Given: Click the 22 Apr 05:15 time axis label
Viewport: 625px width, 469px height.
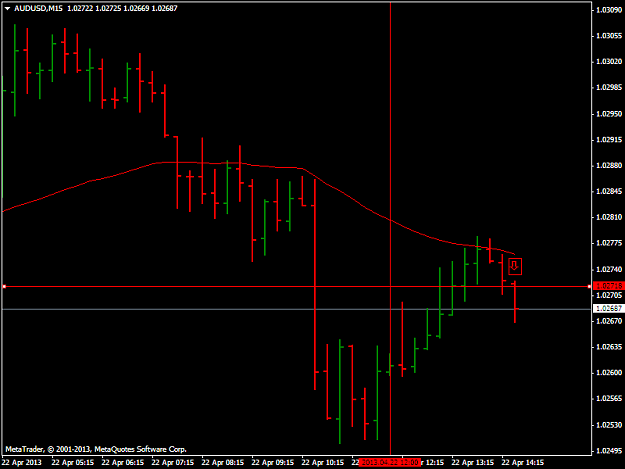Looking at the screenshot, I should pyautogui.click(x=73, y=463).
